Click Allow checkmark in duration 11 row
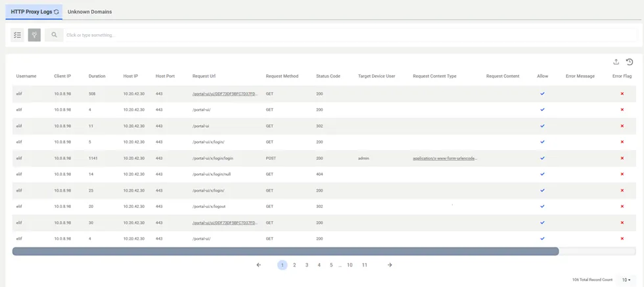Screen dimensions: 644x287 point(542,126)
